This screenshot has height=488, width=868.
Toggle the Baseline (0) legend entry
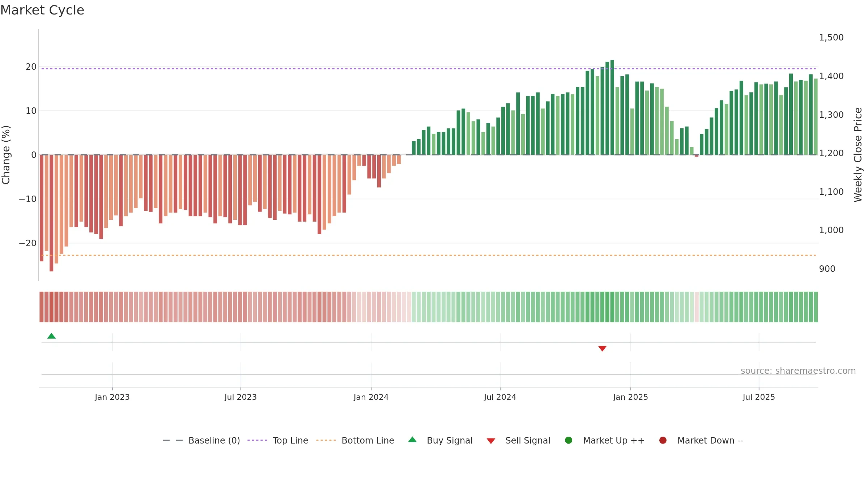tap(201, 440)
